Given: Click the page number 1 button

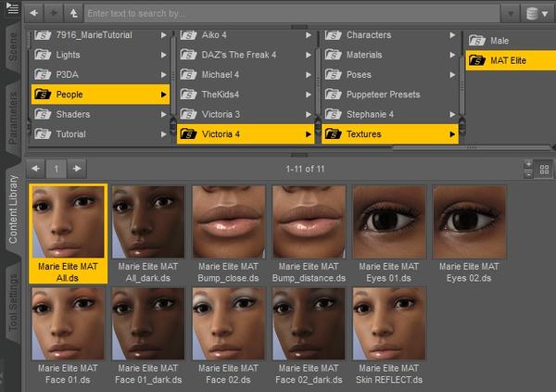Looking at the screenshot, I should [56, 170].
